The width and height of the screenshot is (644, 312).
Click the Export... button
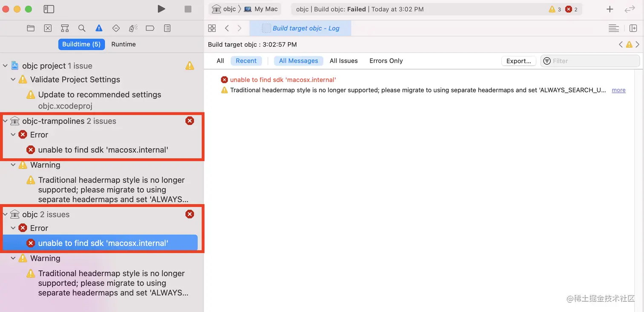518,61
